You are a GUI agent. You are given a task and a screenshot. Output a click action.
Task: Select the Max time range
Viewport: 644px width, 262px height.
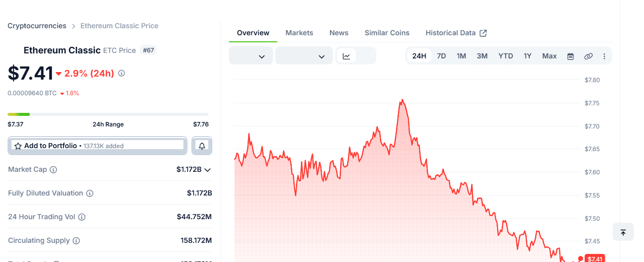coord(549,56)
